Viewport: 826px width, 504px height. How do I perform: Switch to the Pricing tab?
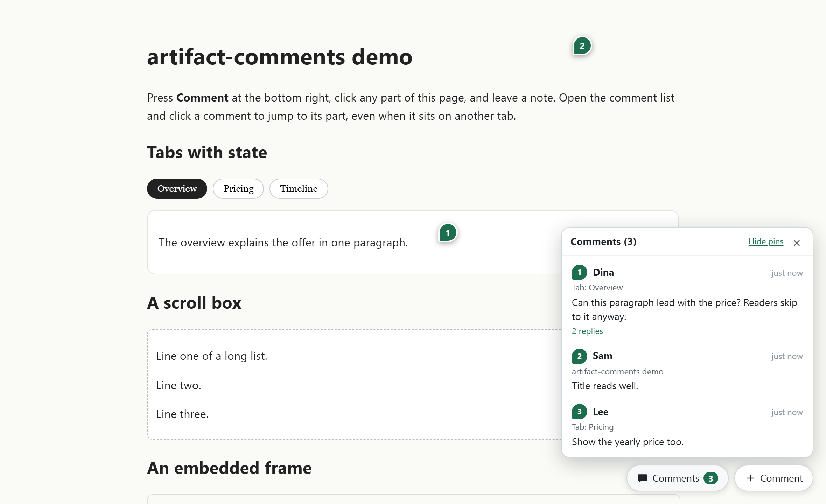pos(238,189)
